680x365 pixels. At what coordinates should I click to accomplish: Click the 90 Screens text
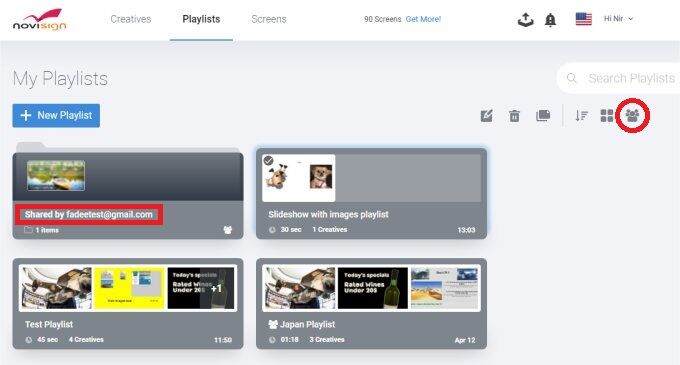382,19
